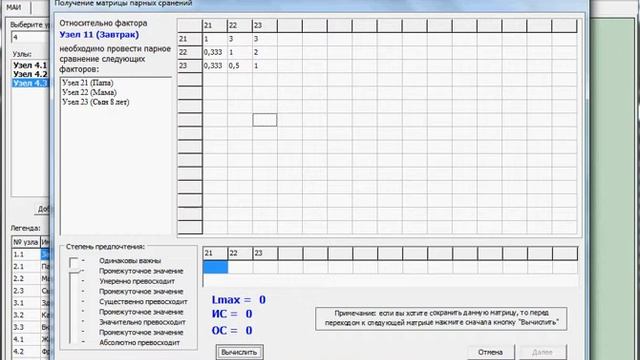Screen dimensions: 640x360
Task: Click column header 22 in the upper matrix
Action: pyautogui.click(x=240, y=25)
